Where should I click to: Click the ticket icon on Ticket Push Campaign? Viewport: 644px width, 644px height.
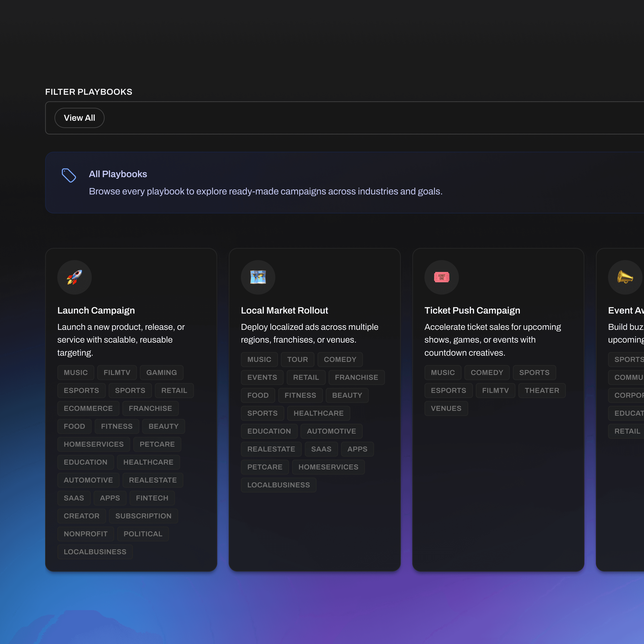442,277
